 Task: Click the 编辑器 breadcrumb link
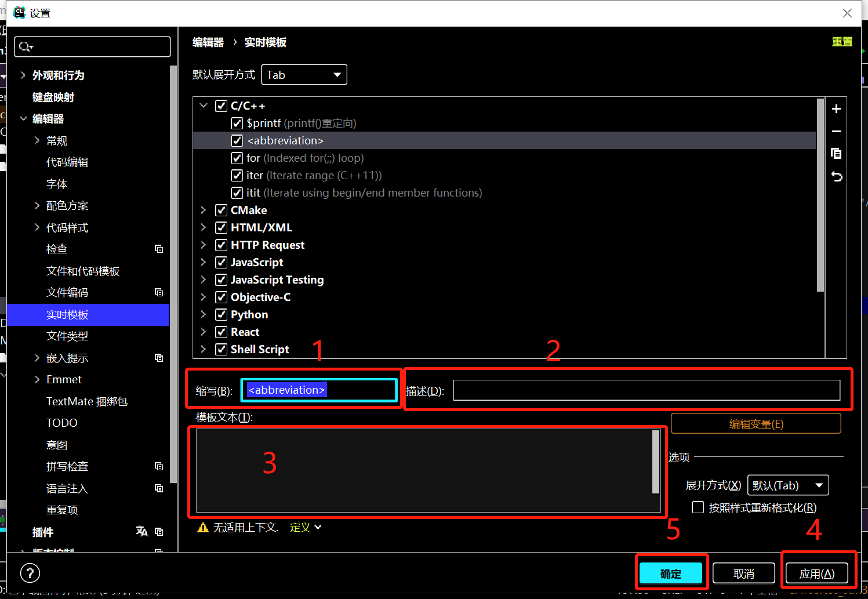pyautogui.click(x=208, y=42)
